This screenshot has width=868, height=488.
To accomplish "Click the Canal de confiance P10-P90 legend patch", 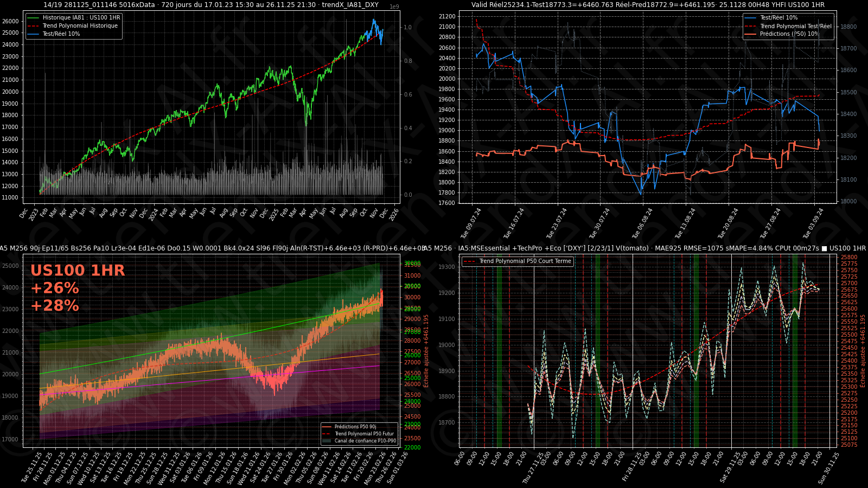I will click(327, 441).
